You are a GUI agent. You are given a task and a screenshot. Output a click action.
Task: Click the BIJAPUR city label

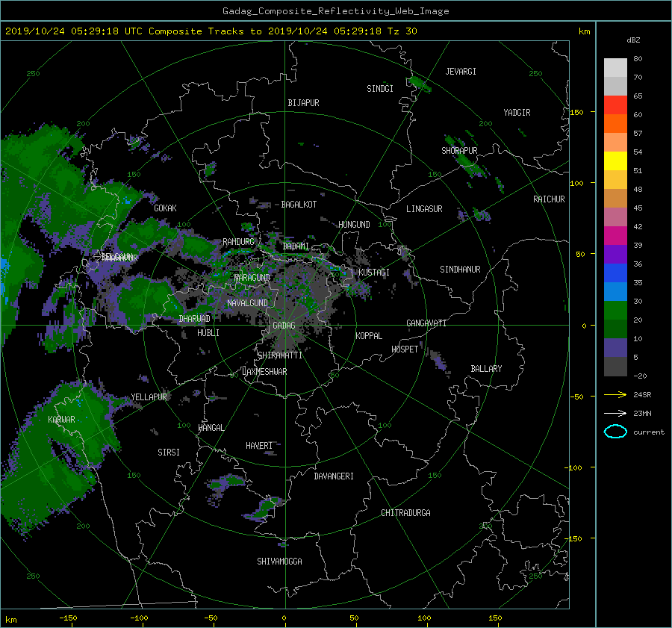303,103
